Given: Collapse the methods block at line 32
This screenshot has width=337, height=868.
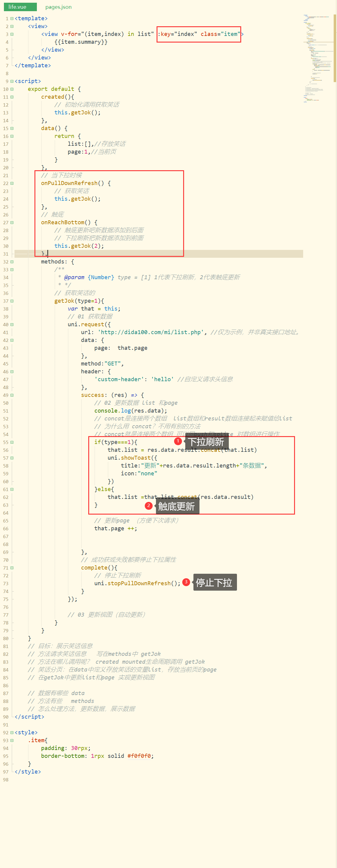Looking at the screenshot, I should (x=12, y=262).
